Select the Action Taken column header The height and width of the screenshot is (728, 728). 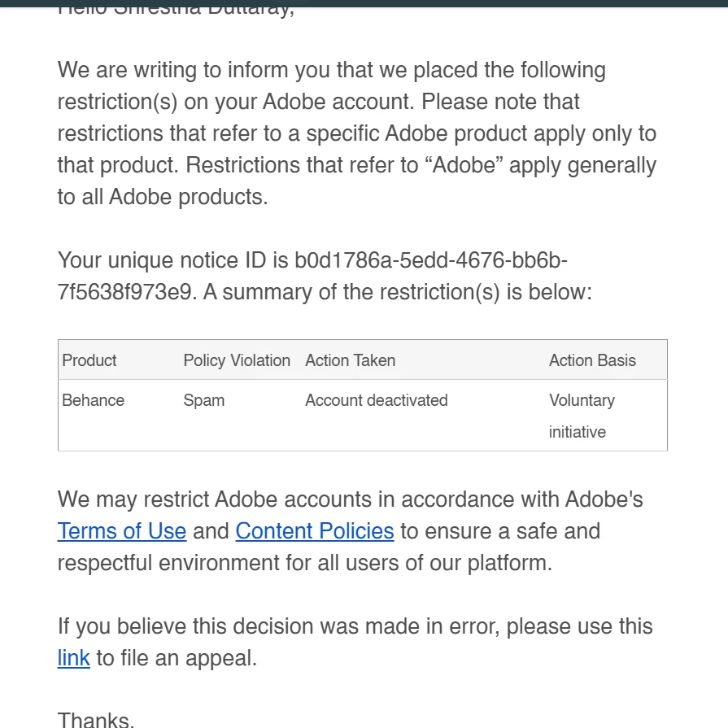click(x=351, y=360)
